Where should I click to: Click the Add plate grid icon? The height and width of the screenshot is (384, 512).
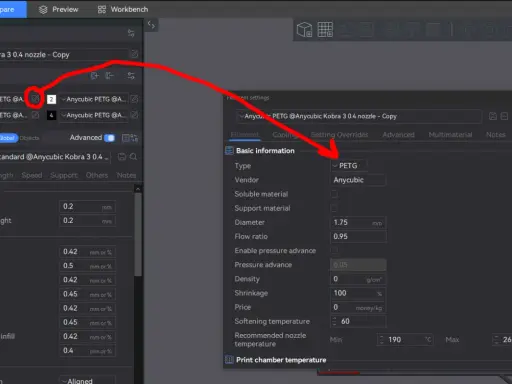[x=325, y=29]
